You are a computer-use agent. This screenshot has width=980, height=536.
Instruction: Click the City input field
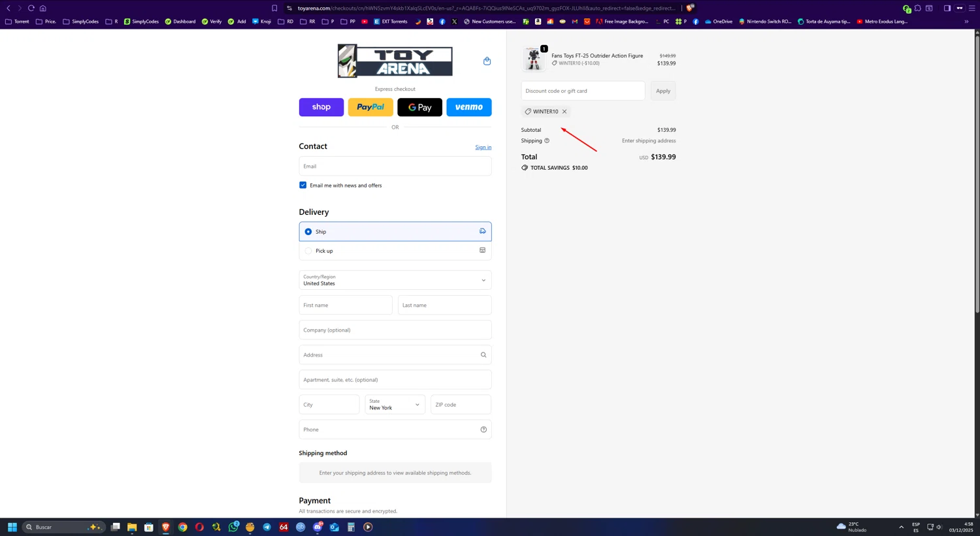[329, 405]
